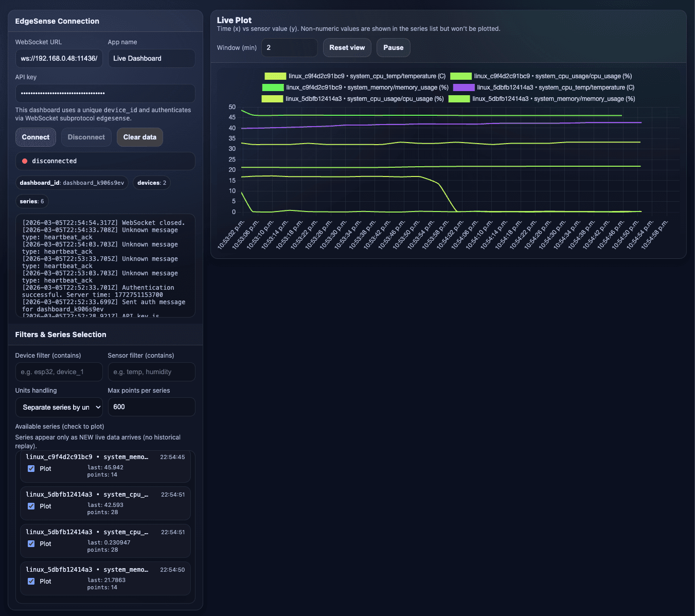
Task: Toggle legend swatch for linux_c9f4d2c91bc9 system_cpu_temp
Action: point(275,76)
